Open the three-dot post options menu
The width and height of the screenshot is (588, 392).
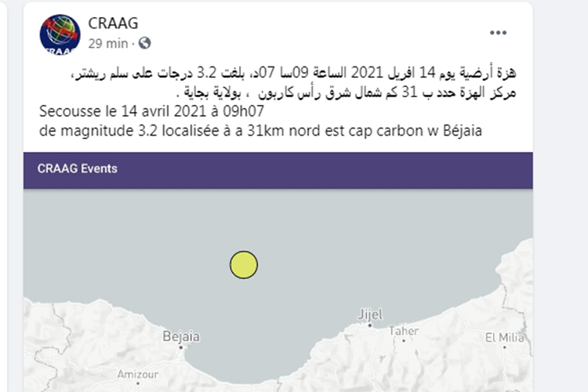pyautogui.click(x=498, y=33)
